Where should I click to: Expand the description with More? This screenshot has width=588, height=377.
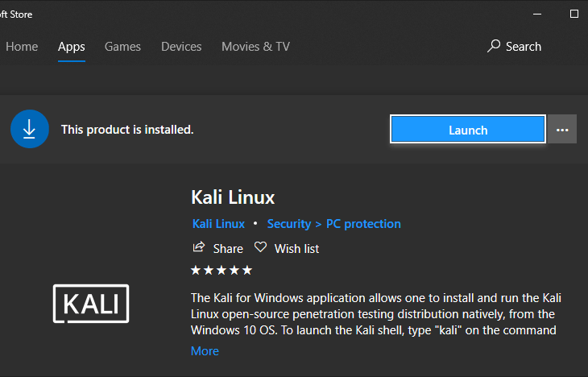[205, 351]
